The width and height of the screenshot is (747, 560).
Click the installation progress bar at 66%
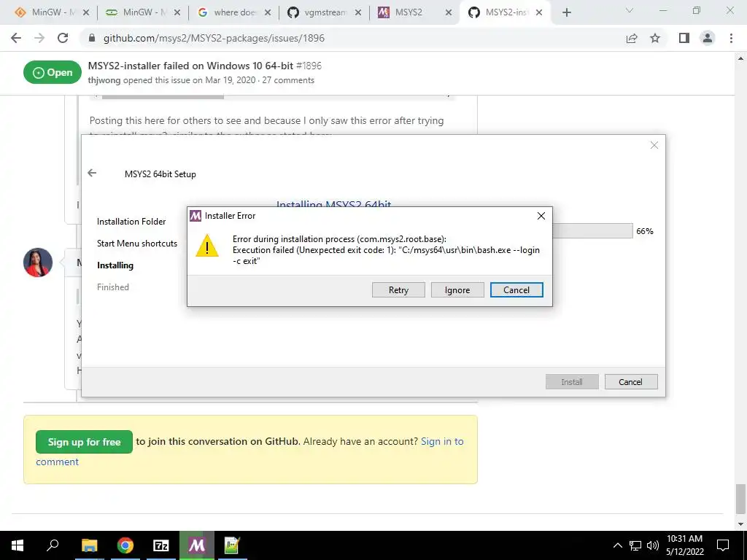pos(592,231)
